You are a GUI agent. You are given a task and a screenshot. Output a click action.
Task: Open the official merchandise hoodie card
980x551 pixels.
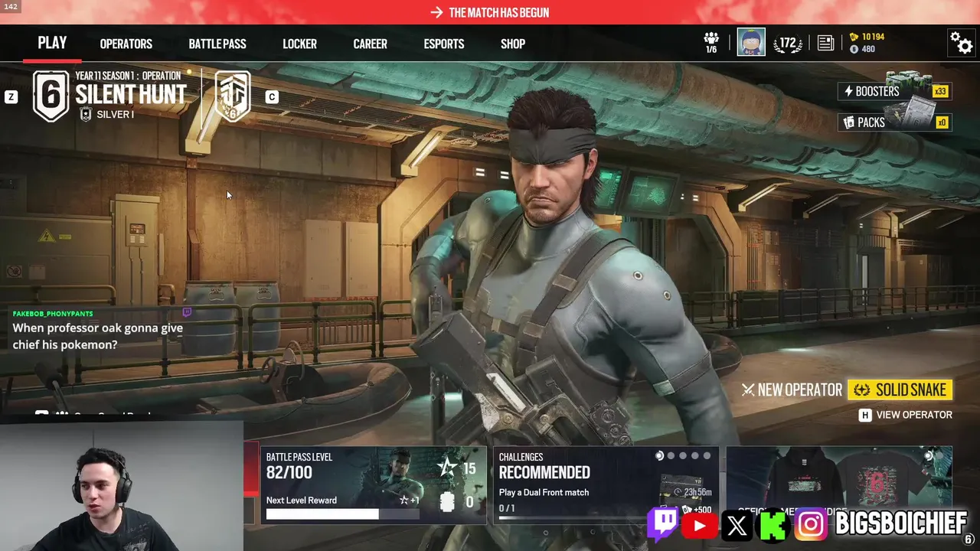(839, 485)
